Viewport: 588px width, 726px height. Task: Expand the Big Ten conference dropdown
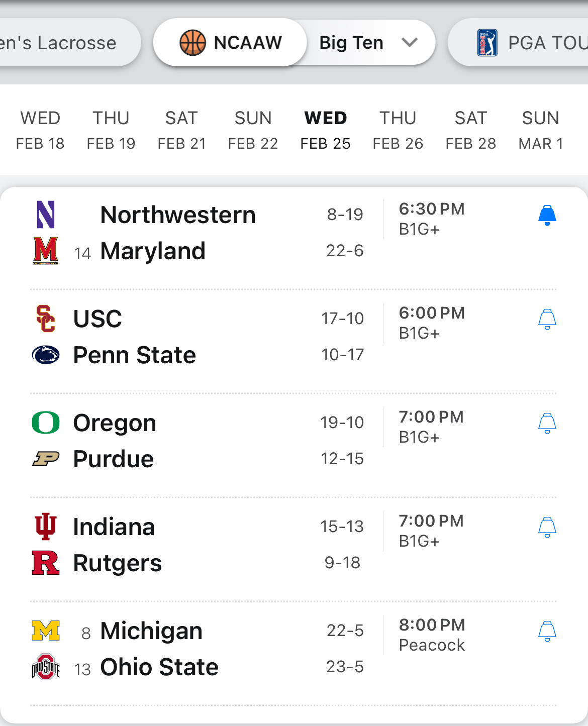352,43
